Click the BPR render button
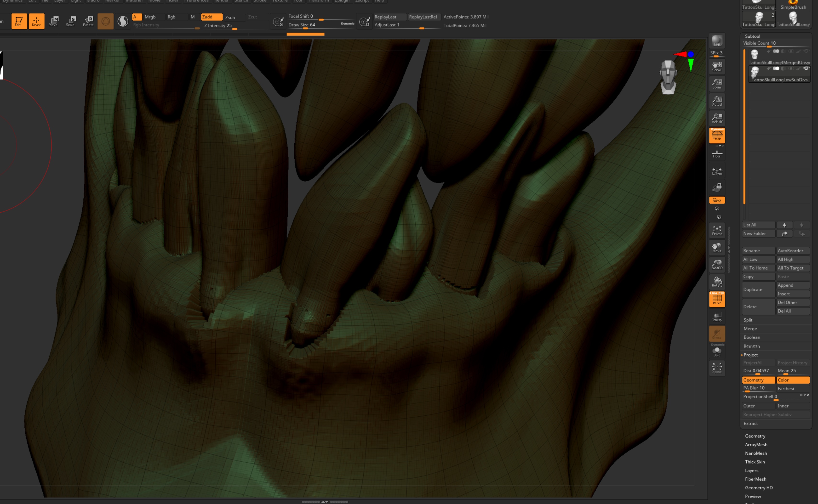 click(x=717, y=41)
